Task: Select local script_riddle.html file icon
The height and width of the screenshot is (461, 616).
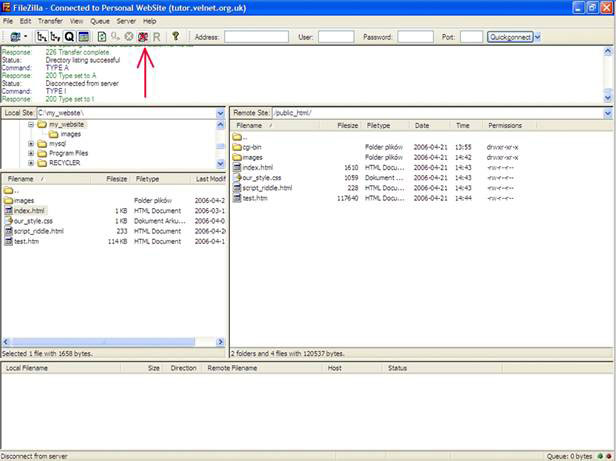Action: coord(8,231)
